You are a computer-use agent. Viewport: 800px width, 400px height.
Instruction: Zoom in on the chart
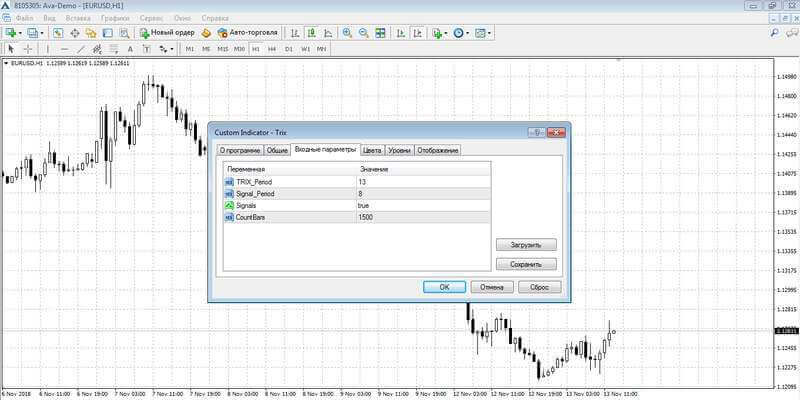[347, 33]
